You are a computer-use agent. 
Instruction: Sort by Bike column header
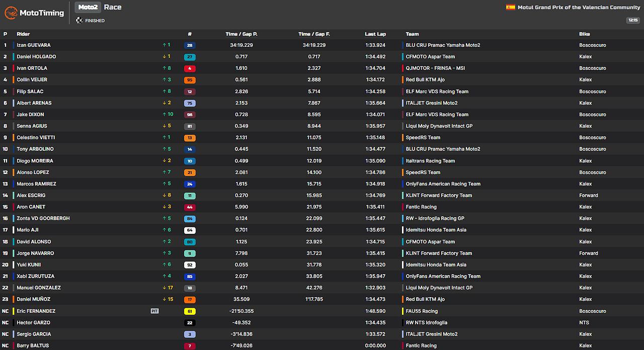(584, 34)
